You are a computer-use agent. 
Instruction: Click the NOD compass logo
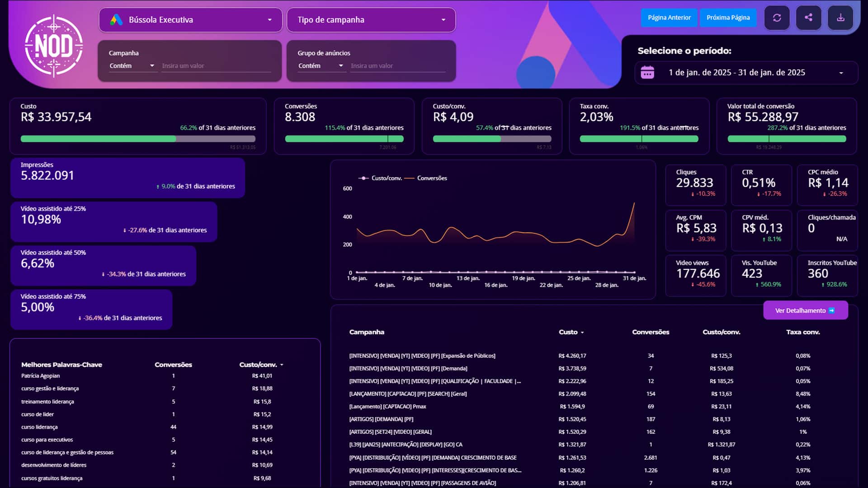[54, 46]
